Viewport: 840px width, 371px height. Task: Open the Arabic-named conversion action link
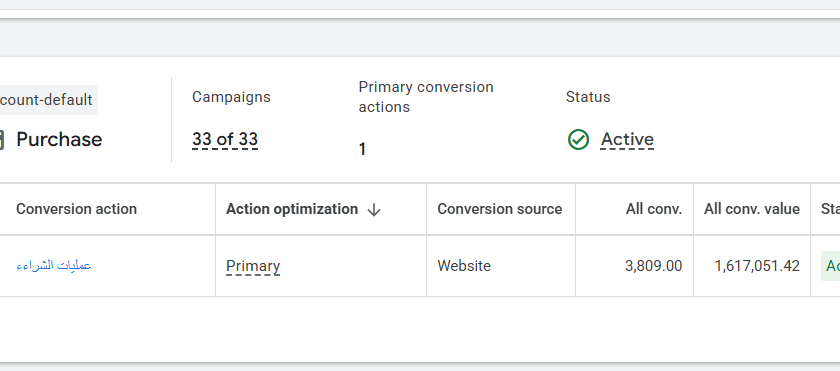coord(54,266)
